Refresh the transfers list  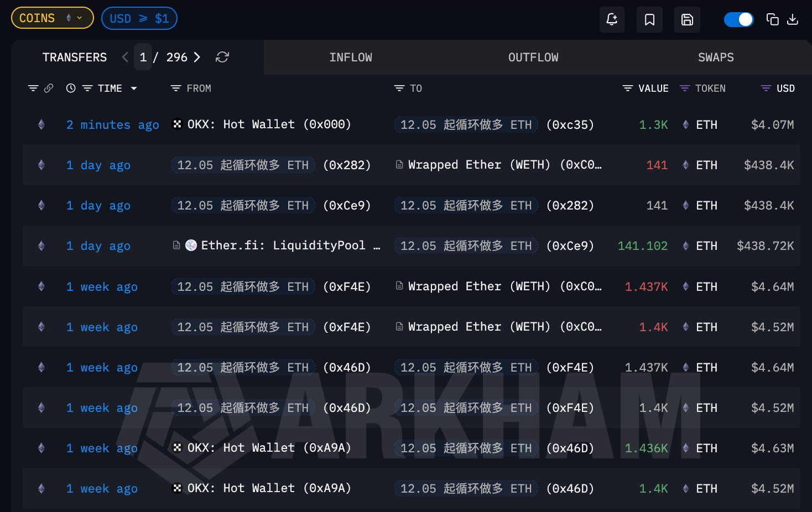coord(222,58)
